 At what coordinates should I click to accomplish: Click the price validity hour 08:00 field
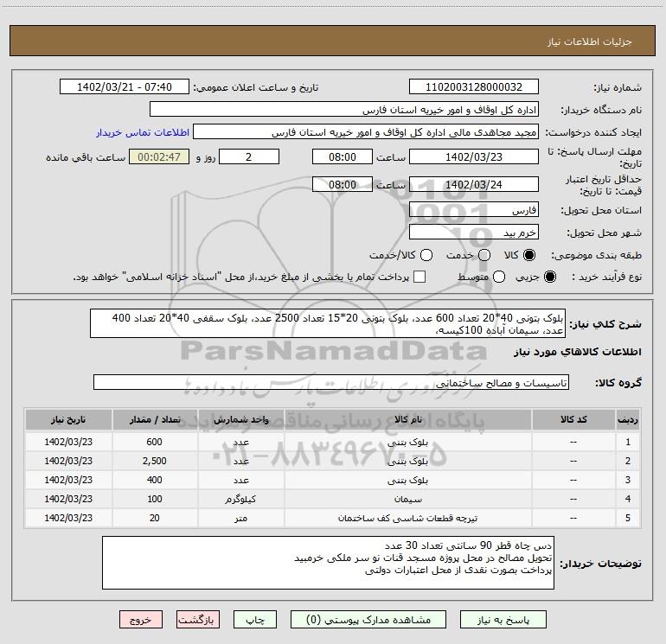click(343, 184)
